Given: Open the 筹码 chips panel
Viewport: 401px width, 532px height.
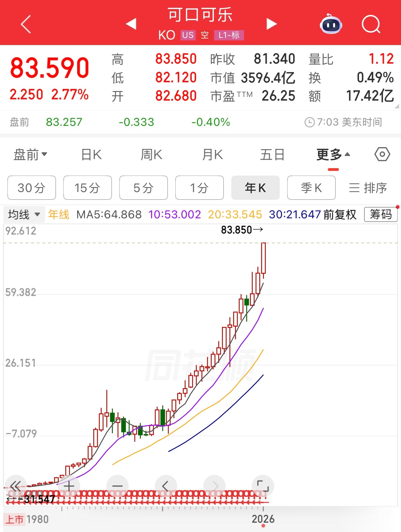Looking at the screenshot, I should (381, 214).
